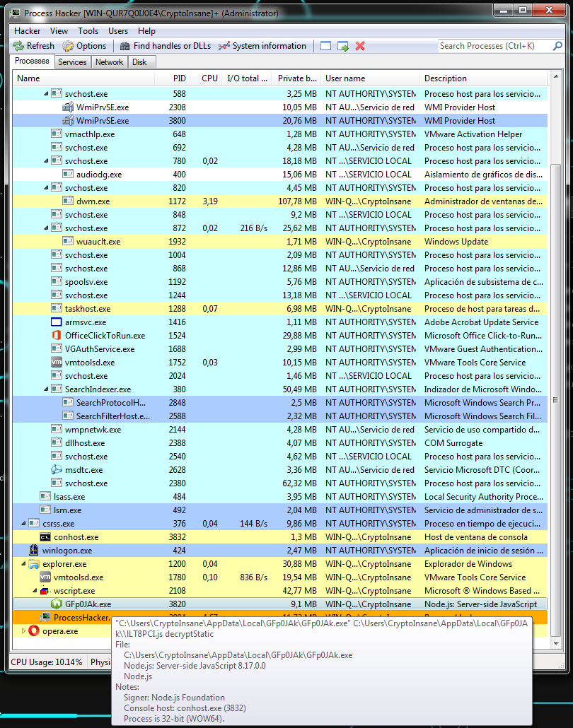The image size is (573, 728).
Task: Open the Hacker menu
Action: pyautogui.click(x=28, y=31)
